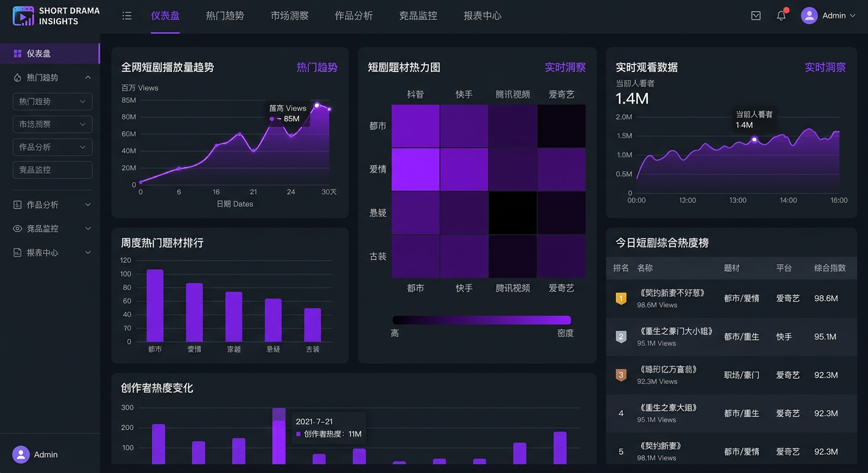Click the 热门趋势 link on views trend card
The height and width of the screenshot is (473, 868).
[x=317, y=67]
